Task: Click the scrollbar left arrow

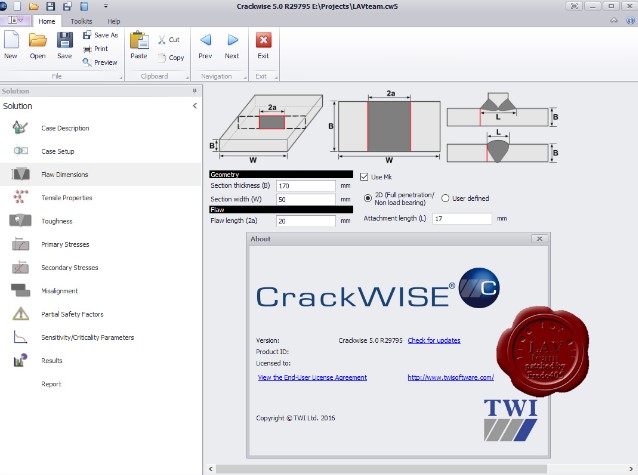Action: coord(210,469)
